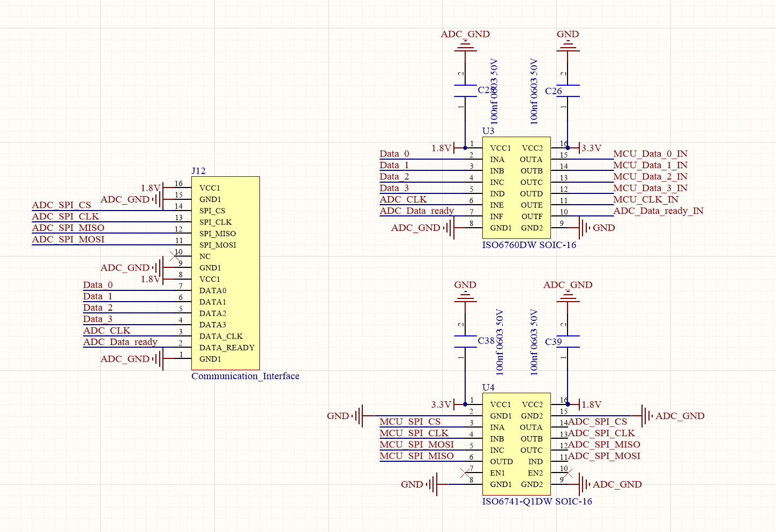
Task: Select the MCU_SPI_MOSI net label
Action: click(416, 444)
